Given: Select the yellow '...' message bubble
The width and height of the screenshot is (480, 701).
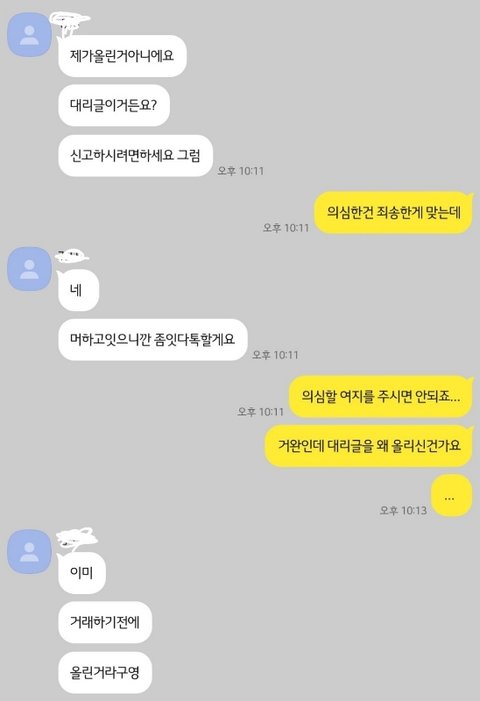Looking at the screenshot, I should 452,496.
